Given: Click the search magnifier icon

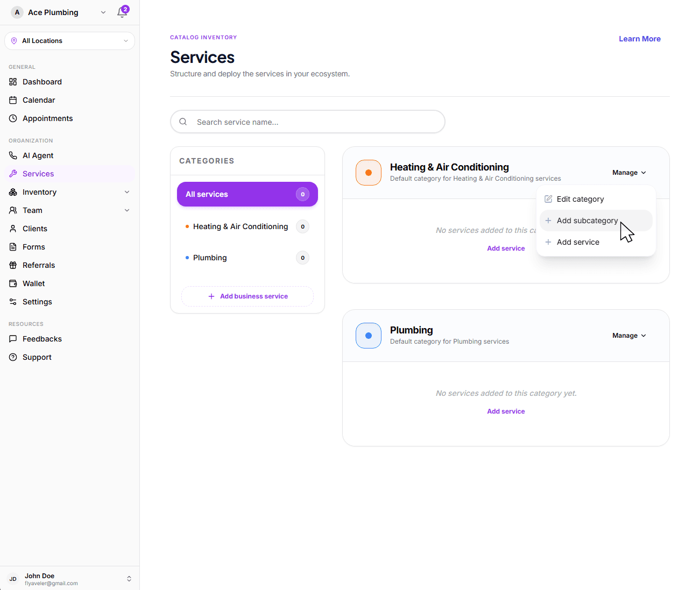Looking at the screenshot, I should point(183,122).
